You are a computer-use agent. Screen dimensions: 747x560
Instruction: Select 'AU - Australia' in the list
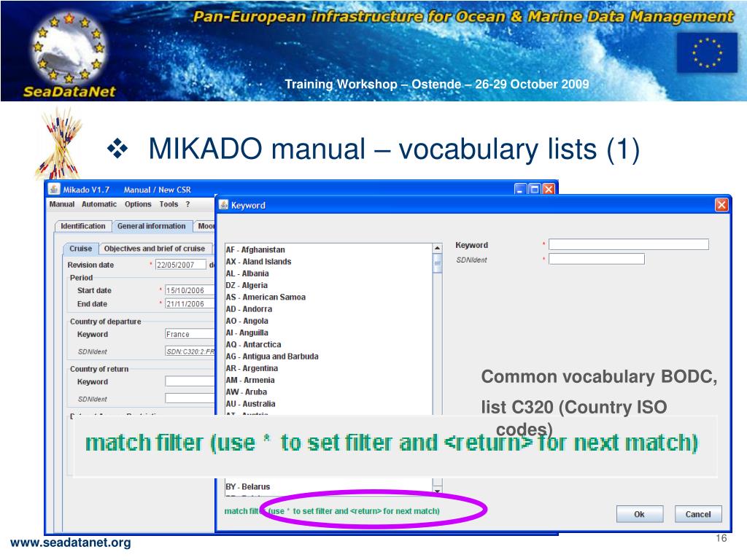click(329, 404)
